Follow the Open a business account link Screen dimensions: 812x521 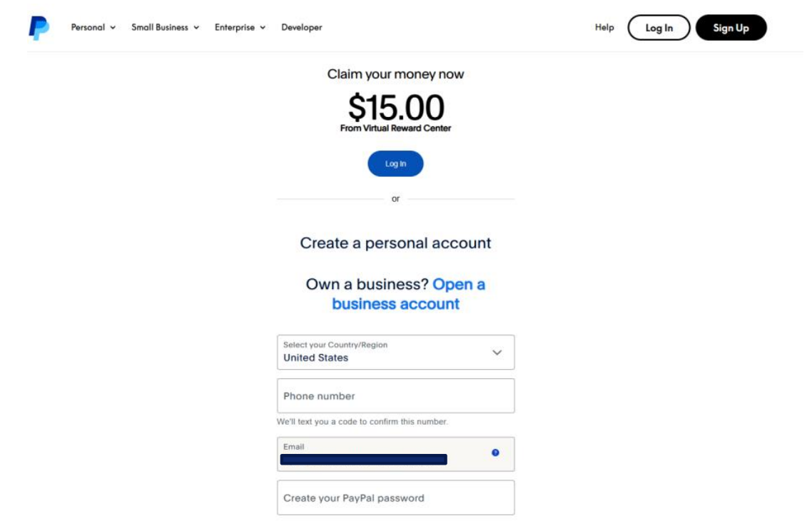408,293
